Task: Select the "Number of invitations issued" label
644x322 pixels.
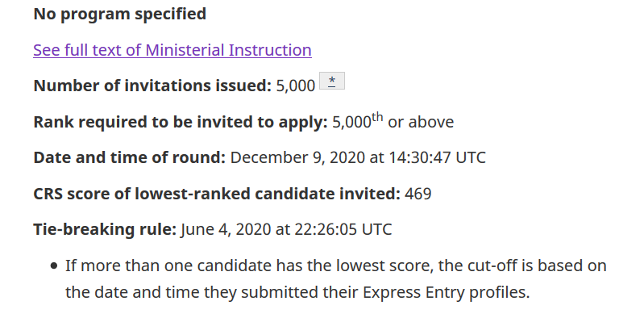Action: coord(152,86)
